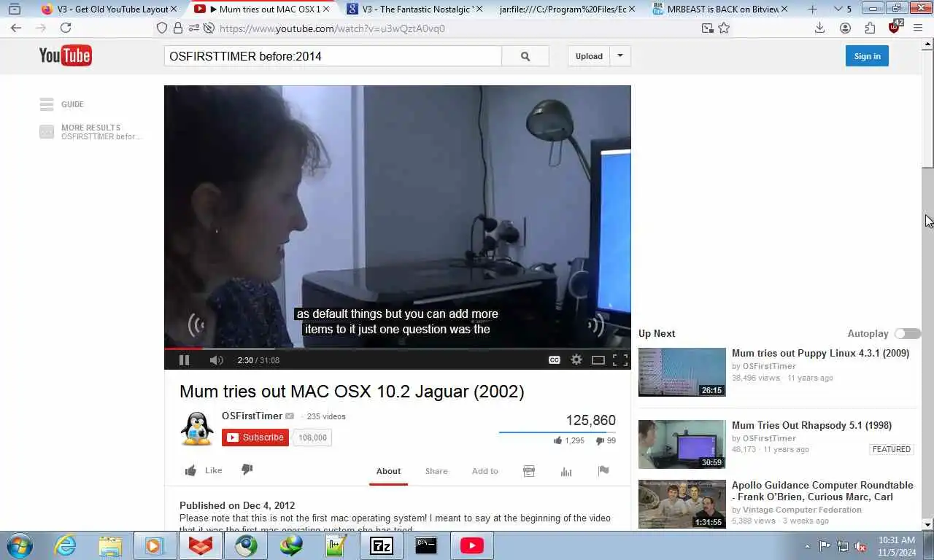Launch Internet Explorer from the taskbar

[65, 545]
